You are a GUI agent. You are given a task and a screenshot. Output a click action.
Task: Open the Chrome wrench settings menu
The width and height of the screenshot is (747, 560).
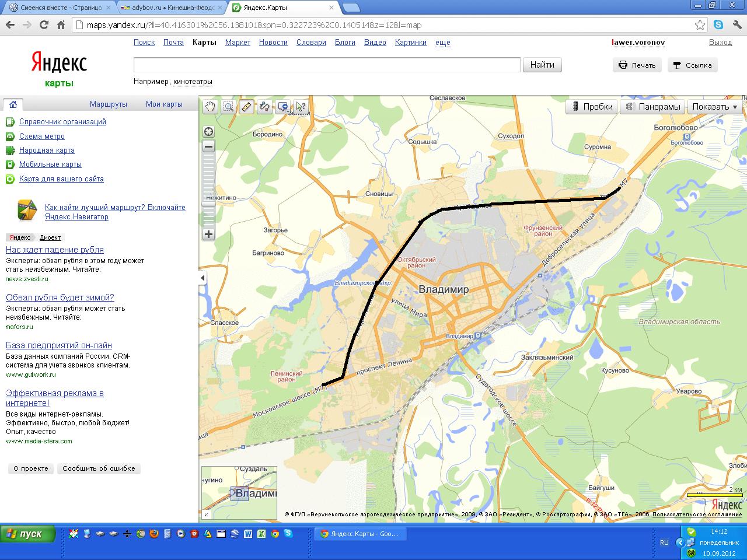coord(736,25)
